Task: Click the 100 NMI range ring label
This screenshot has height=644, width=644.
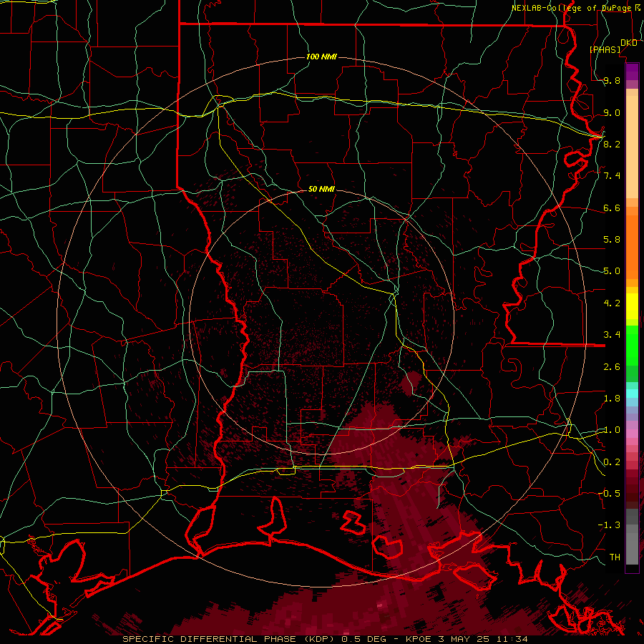Action: pos(321,57)
